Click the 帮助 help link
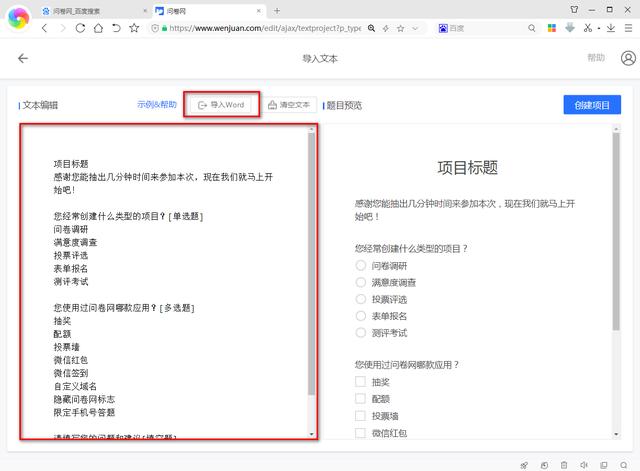Screen dimensions: 640x471 596,58
